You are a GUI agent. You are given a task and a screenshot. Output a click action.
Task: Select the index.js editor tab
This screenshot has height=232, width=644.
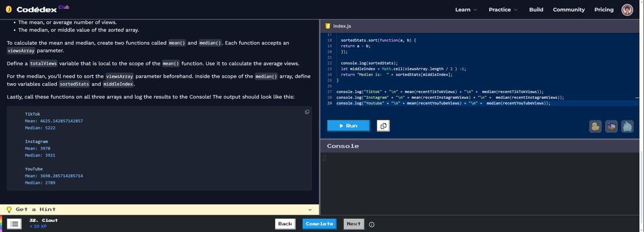338,26
